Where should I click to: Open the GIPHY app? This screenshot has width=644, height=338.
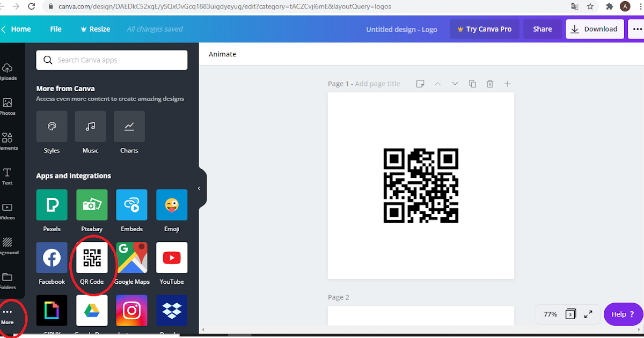[x=52, y=310]
